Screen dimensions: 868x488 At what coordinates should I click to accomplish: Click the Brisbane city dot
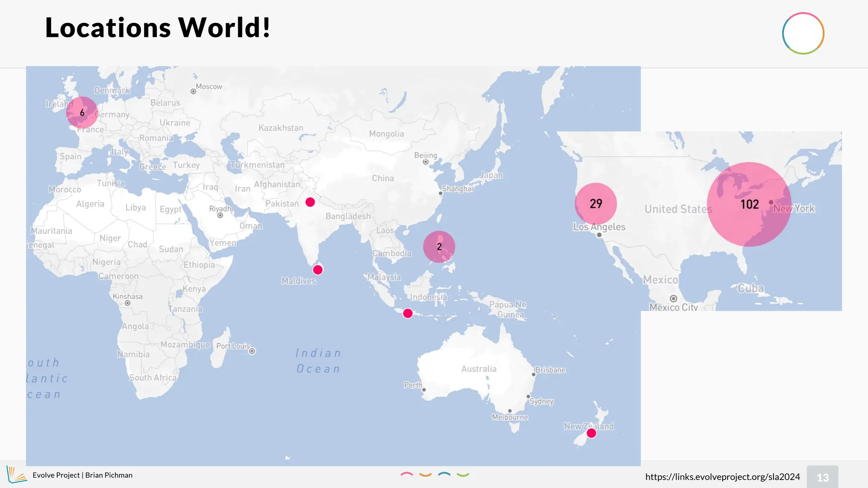[x=534, y=374]
